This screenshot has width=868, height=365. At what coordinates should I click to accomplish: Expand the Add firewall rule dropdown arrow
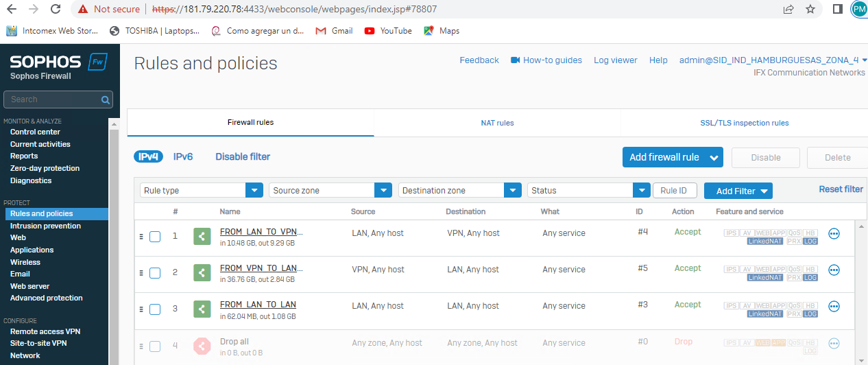(x=714, y=158)
